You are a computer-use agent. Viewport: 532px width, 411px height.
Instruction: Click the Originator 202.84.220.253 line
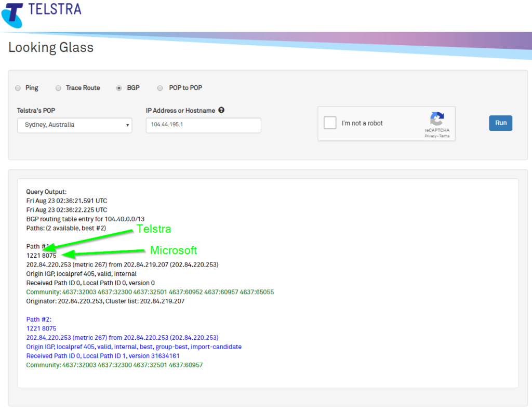[x=105, y=301]
